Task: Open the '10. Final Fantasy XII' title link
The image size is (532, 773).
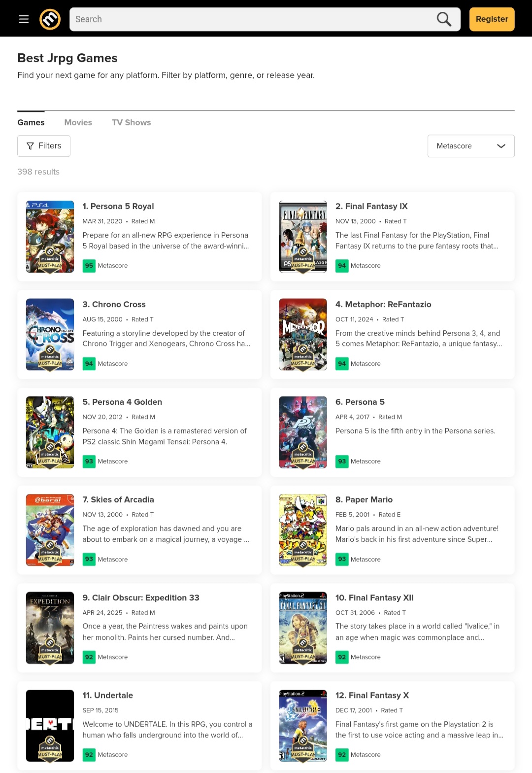Action: (374, 597)
